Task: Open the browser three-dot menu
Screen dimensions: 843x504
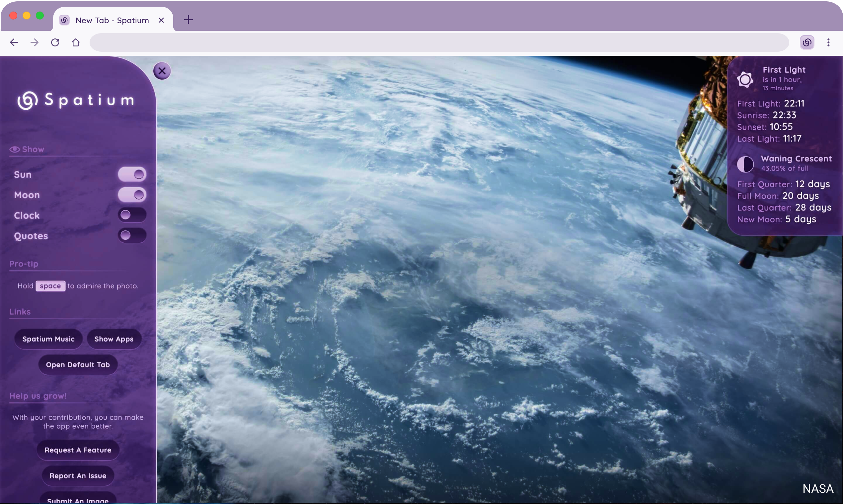Action: (x=828, y=42)
